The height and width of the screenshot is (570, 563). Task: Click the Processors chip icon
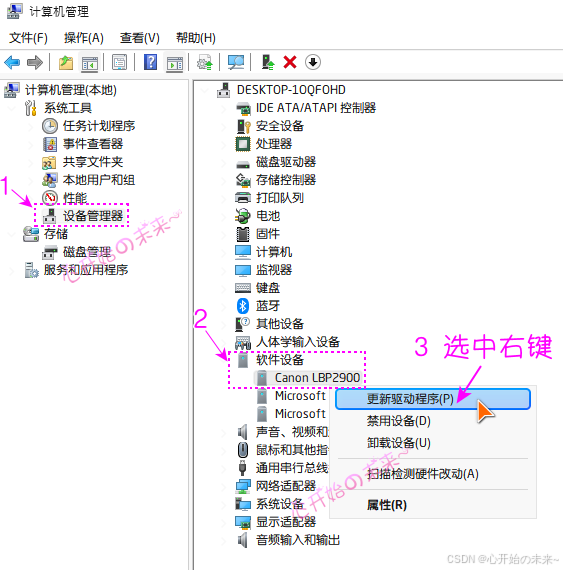click(x=243, y=144)
